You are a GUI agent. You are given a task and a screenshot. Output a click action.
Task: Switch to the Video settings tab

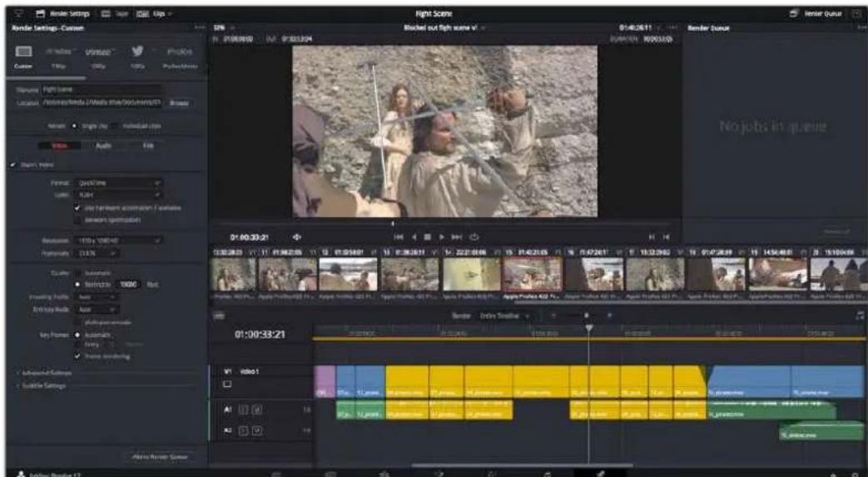pyautogui.click(x=59, y=146)
